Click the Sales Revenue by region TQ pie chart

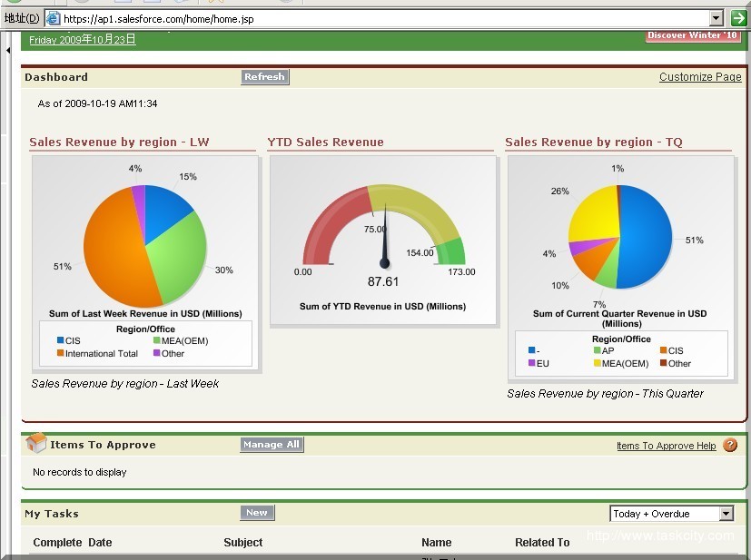620,234
